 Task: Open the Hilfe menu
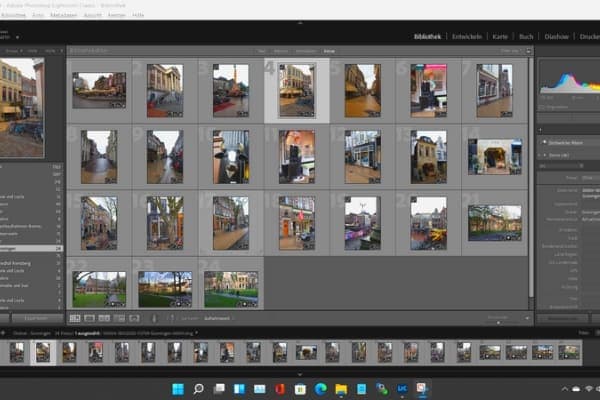click(x=138, y=15)
